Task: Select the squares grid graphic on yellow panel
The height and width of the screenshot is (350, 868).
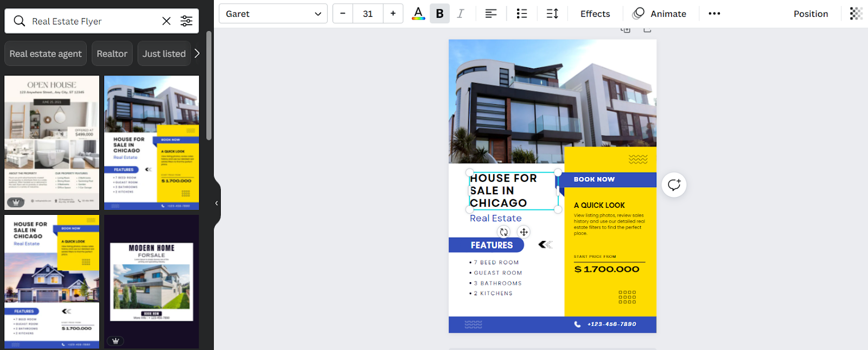Action: (627, 297)
